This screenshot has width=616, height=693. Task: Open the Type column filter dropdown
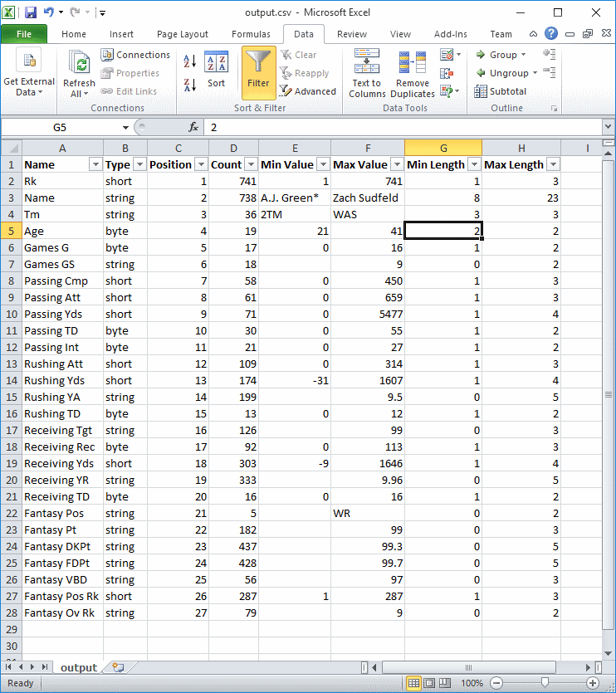point(139,165)
